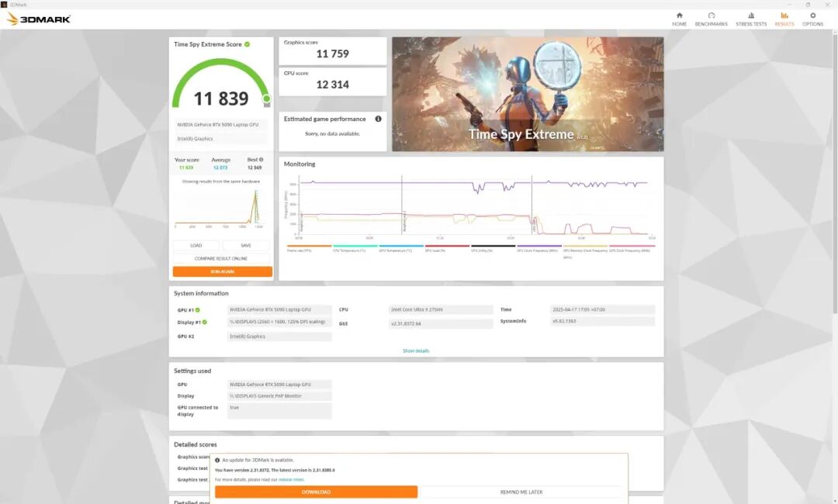Toggle the CPU Temperature legend line
Viewport: 838px width, 504px height.
[355, 248]
